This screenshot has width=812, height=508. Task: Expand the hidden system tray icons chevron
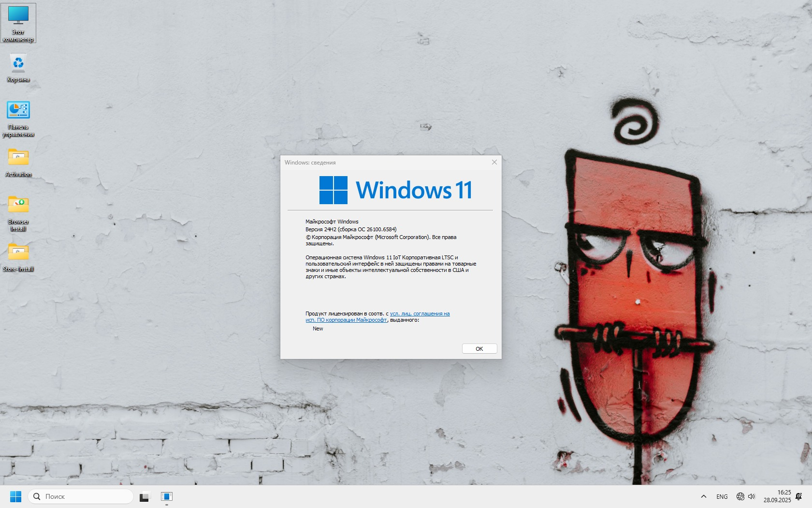click(x=704, y=496)
